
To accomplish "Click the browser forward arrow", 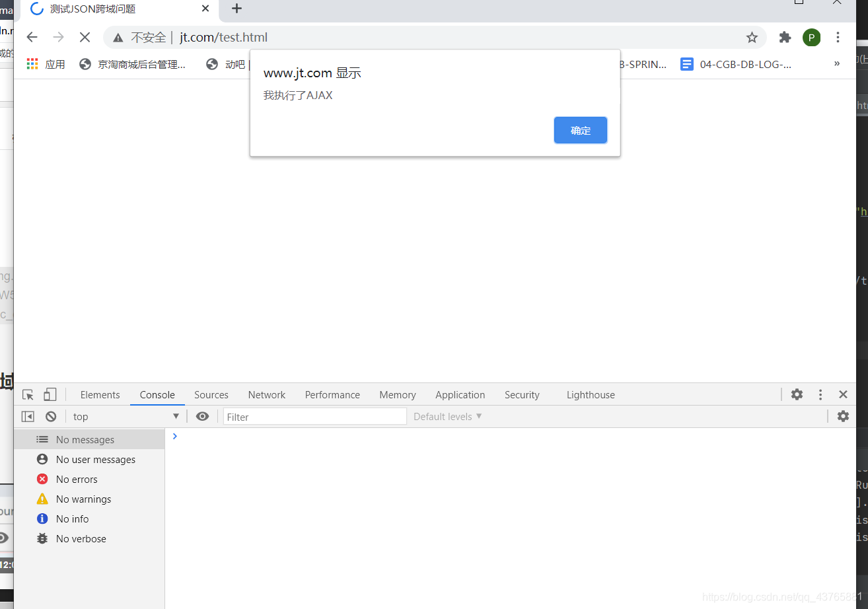I will pyautogui.click(x=58, y=38).
